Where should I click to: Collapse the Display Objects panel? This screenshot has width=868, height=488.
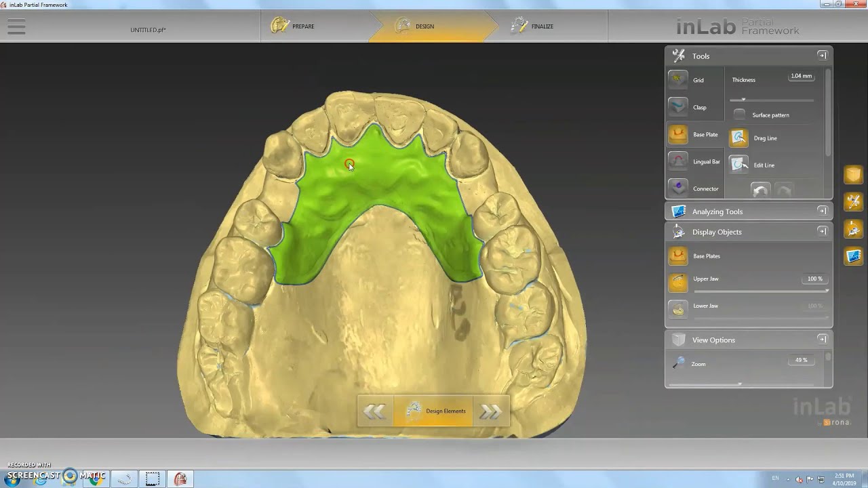click(822, 232)
